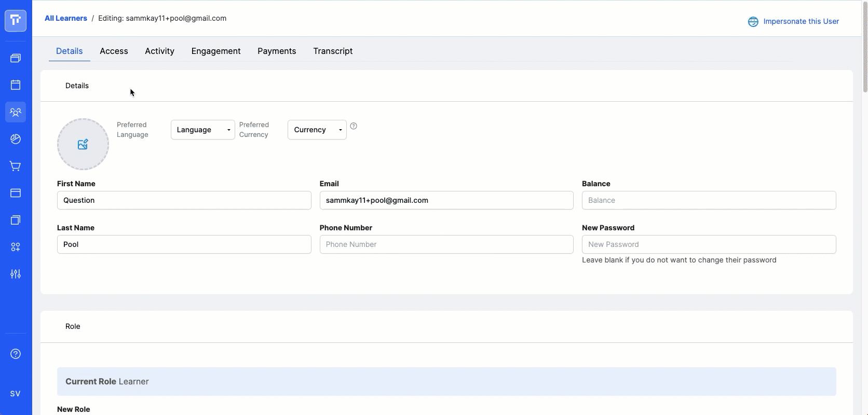The width and height of the screenshot is (868, 415).
Task: Click the page vertical scrollbar
Action: point(865,47)
